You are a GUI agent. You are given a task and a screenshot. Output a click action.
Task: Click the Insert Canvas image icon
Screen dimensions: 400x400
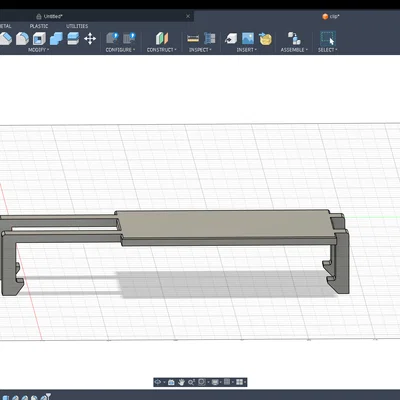tap(248, 38)
